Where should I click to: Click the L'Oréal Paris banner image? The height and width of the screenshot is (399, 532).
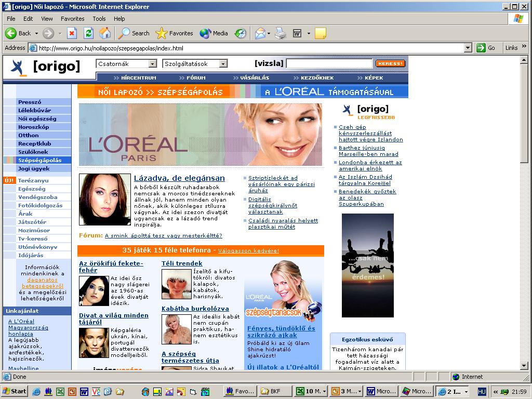[x=200, y=135]
